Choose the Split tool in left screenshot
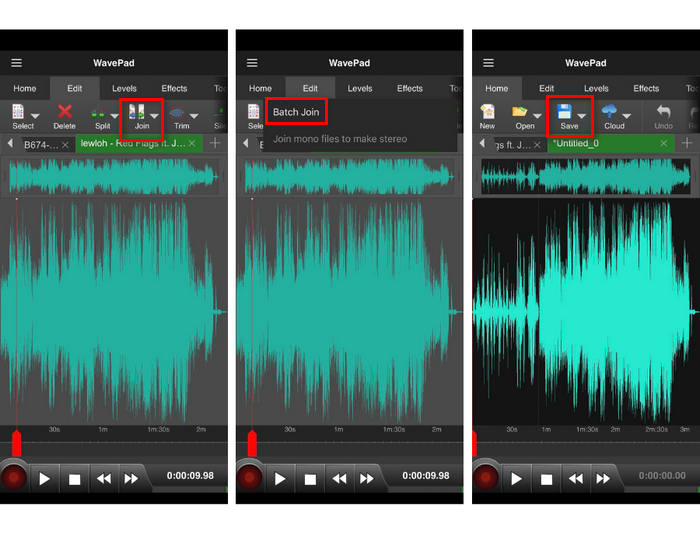 point(98,114)
